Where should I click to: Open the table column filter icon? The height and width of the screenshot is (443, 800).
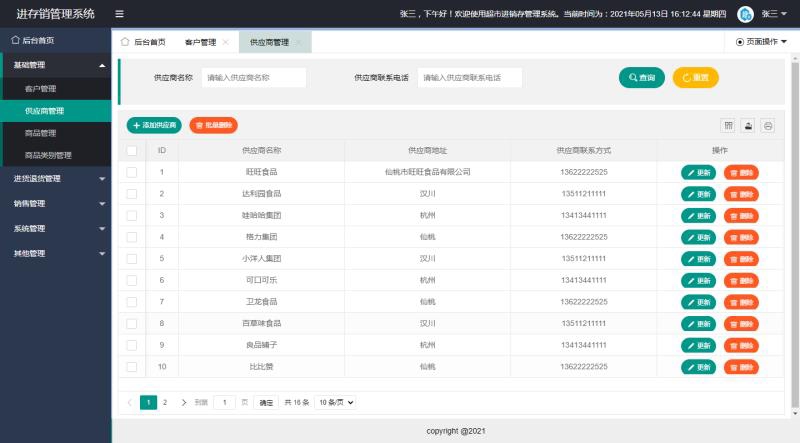coord(729,126)
